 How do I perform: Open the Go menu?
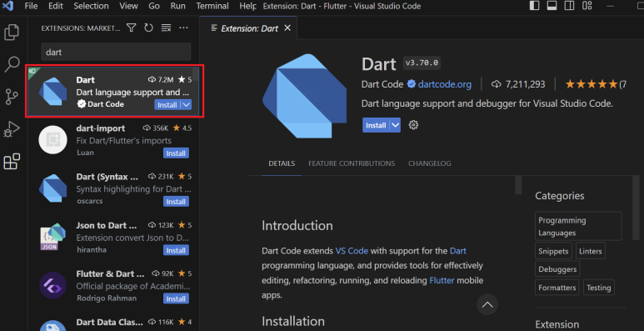tap(154, 6)
